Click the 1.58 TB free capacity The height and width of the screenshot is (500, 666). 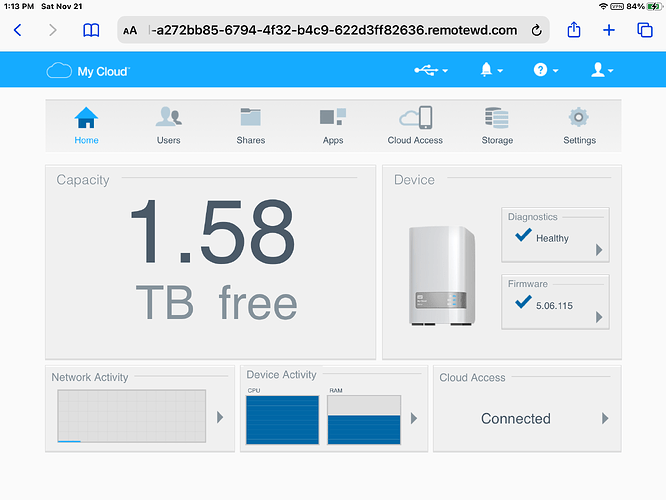click(x=213, y=259)
